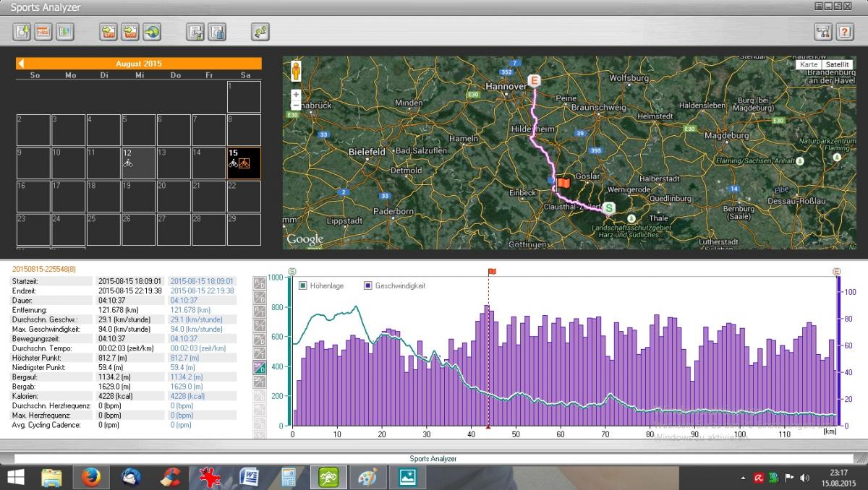Image resolution: width=868 pixels, height=490 pixels.
Task: Click the activity ID 20150815-225548(8)
Action: (x=45, y=269)
